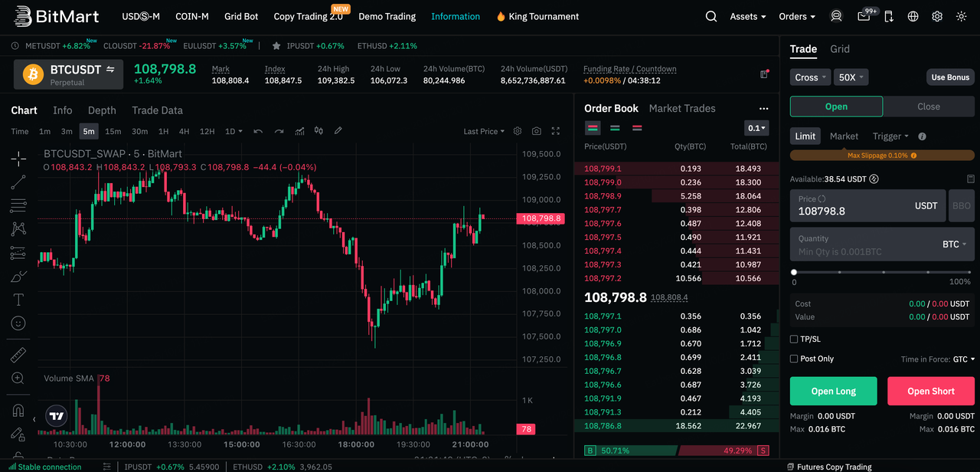Expand the Cross margin mode dropdown
Viewport: 980px width, 472px height.
click(810, 77)
